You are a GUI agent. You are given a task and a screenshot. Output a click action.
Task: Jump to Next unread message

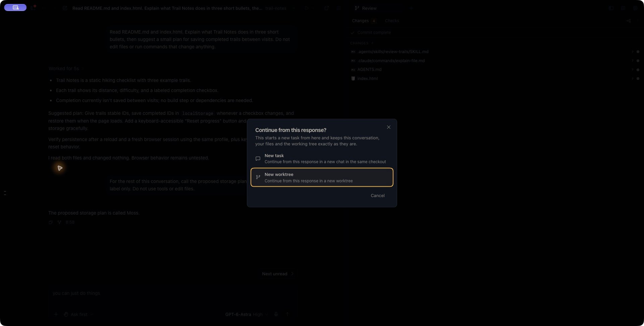click(278, 274)
